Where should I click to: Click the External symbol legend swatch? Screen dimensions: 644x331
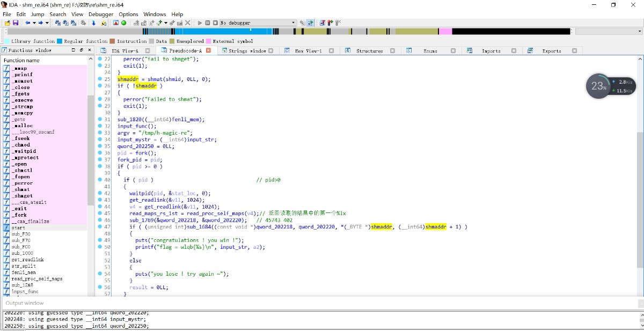click(208, 41)
